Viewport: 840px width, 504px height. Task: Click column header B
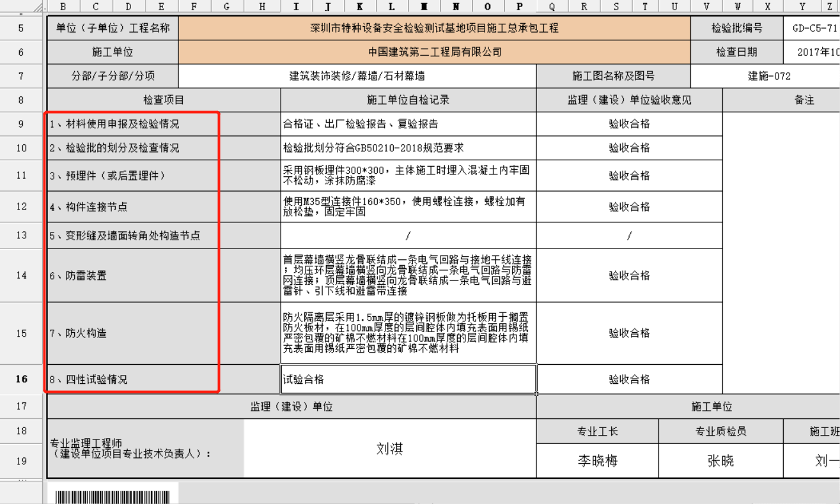[63, 6]
